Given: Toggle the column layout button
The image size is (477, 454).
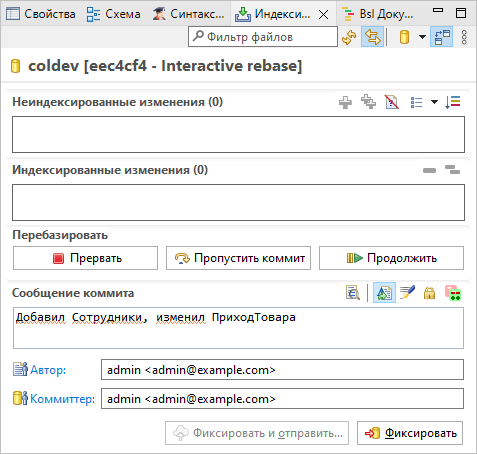Looking at the screenshot, I should click(x=442, y=37).
